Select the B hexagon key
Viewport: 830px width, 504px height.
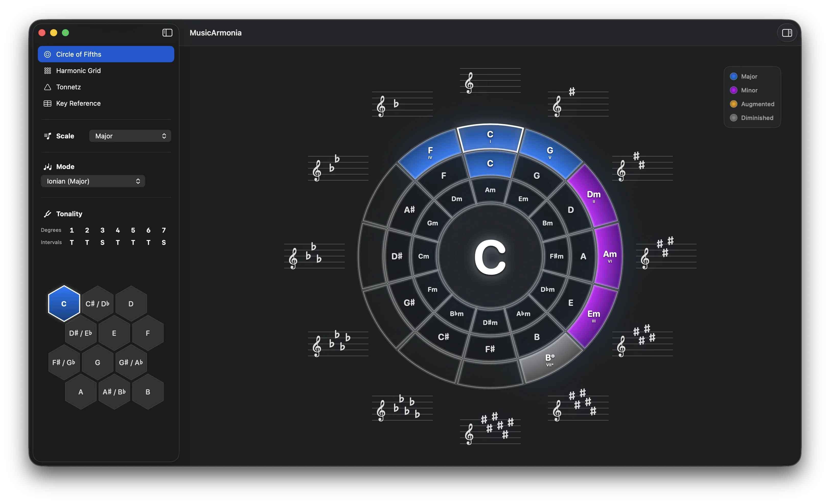(148, 392)
